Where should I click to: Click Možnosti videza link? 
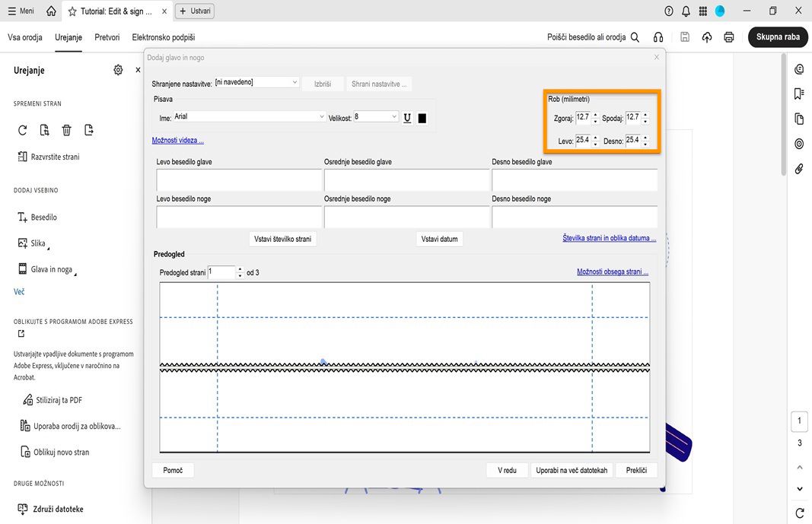pyautogui.click(x=177, y=140)
